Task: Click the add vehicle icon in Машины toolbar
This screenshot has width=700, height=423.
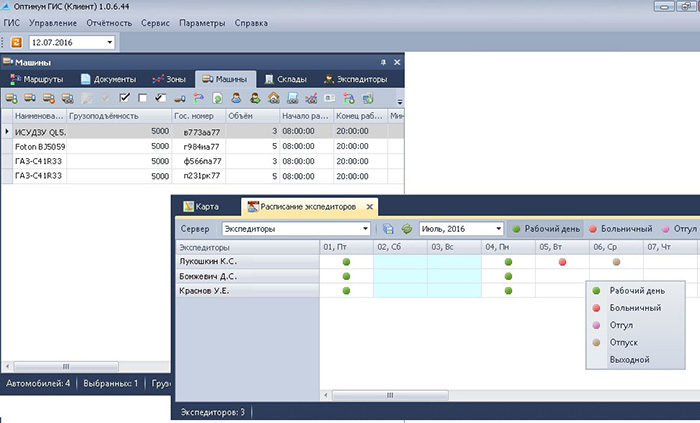Action: pyautogui.click(x=12, y=98)
